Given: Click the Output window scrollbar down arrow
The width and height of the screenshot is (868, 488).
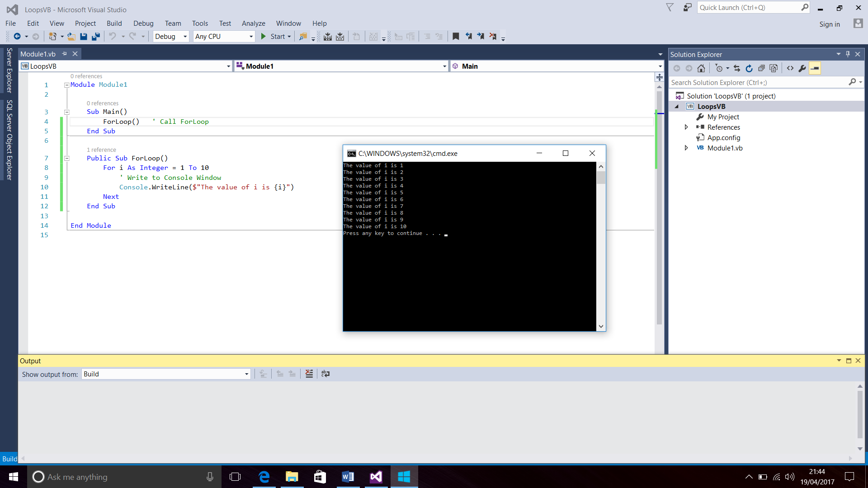Looking at the screenshot, I should (860, 449).
